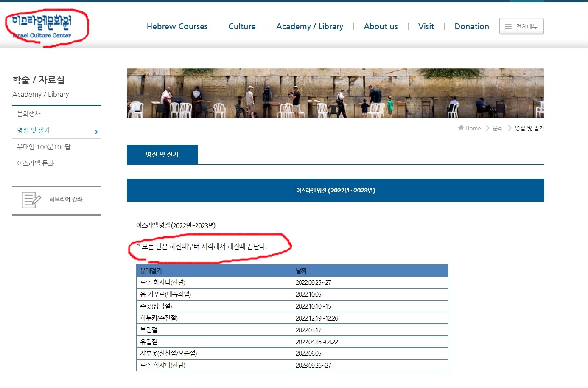Go to Home via breadcrumb text

click(x=473, y=128)
